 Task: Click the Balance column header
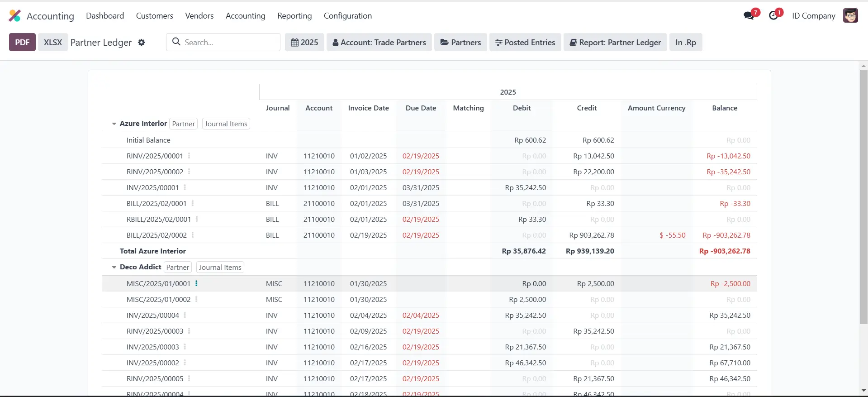tap(725, 108)
